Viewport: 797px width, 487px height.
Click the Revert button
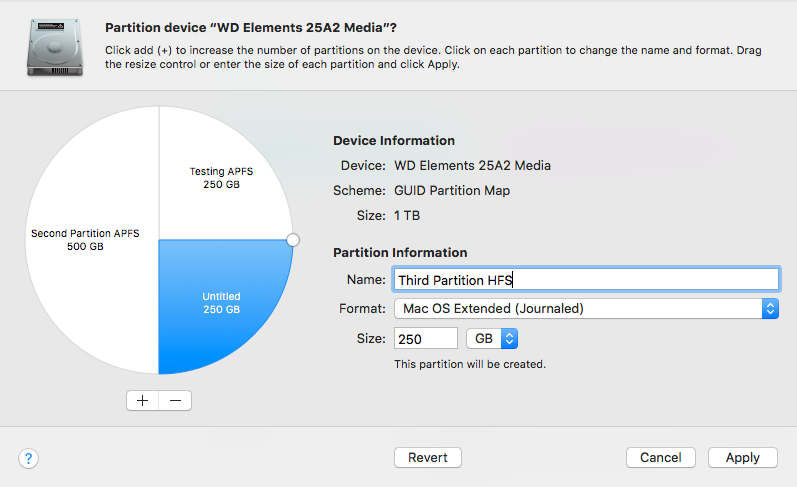pos(428,458)
